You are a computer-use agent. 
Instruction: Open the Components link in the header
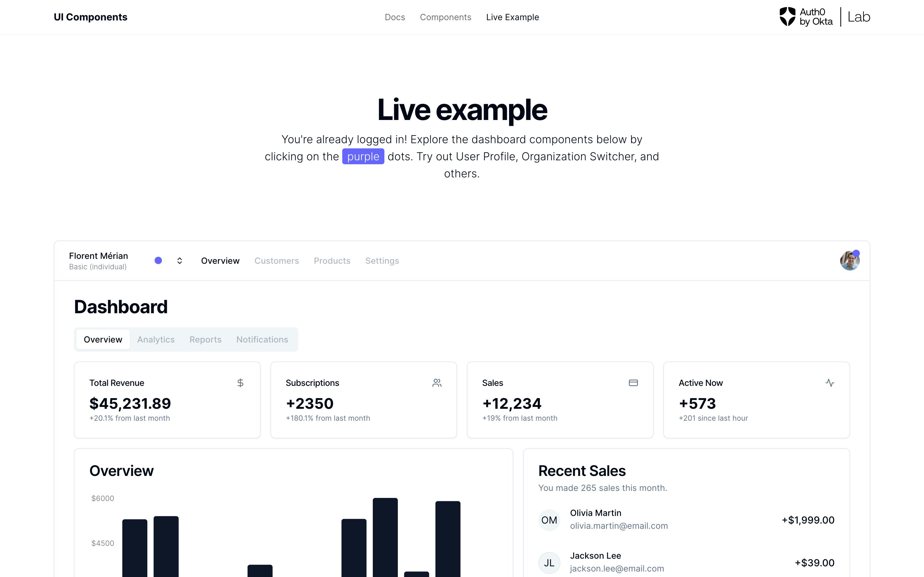point(446,17)
